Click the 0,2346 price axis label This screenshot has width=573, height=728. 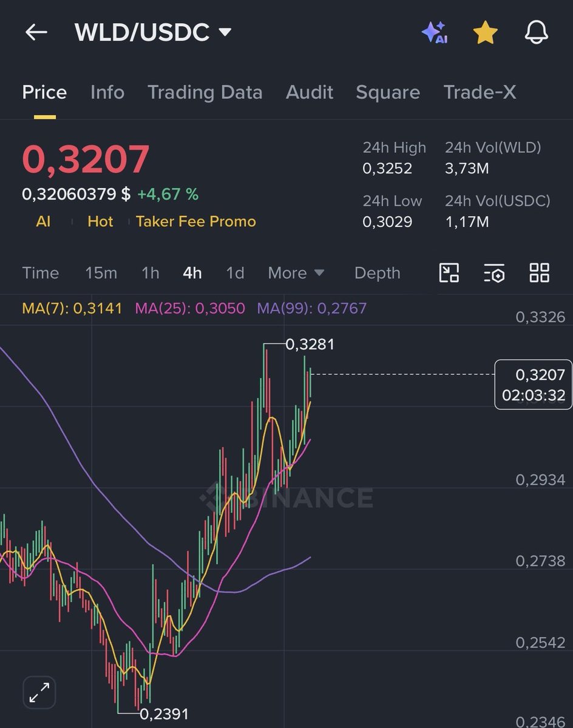(x=540, y=721)
